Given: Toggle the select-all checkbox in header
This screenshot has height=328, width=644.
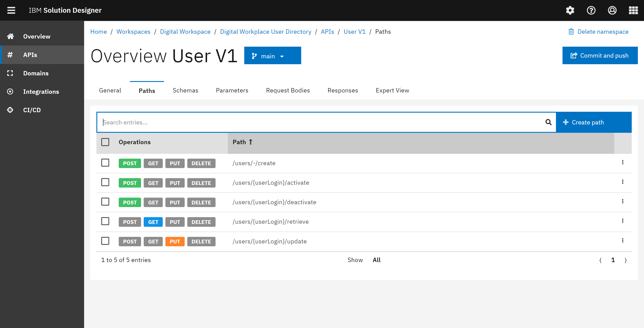Looking at the screenshot, I should click(x=105, y=142).
